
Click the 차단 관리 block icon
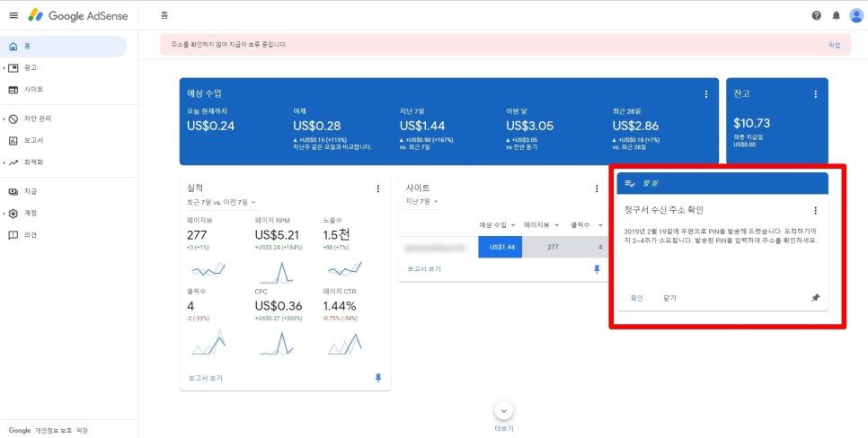[x=13, y=118]
